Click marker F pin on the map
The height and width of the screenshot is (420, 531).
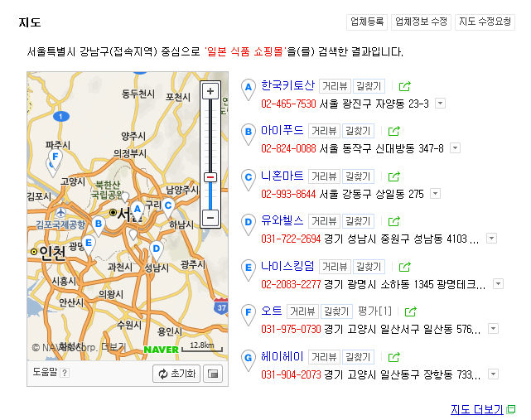point(56,158)
